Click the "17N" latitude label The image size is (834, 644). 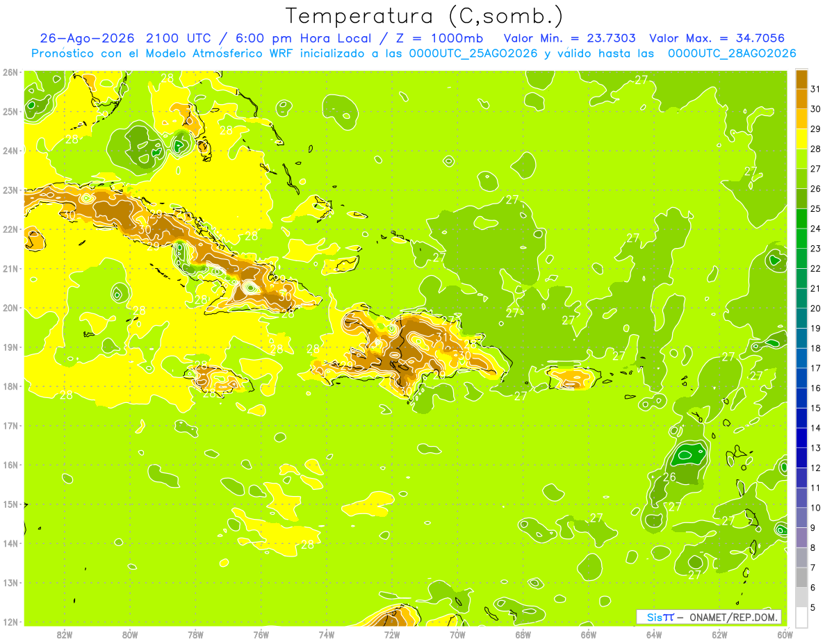[x=10, y=425]
